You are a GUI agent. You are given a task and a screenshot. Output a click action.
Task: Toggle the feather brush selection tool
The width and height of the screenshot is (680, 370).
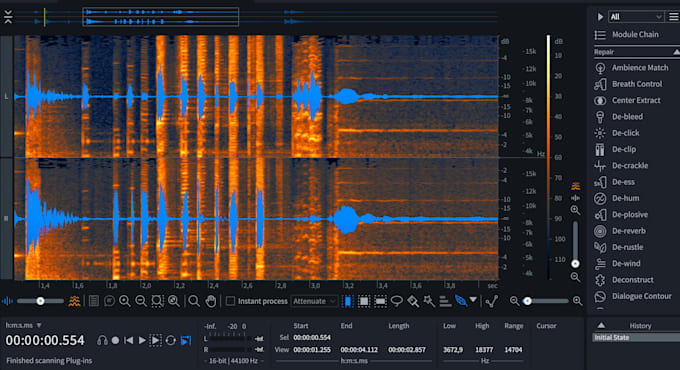coord(461,301)
